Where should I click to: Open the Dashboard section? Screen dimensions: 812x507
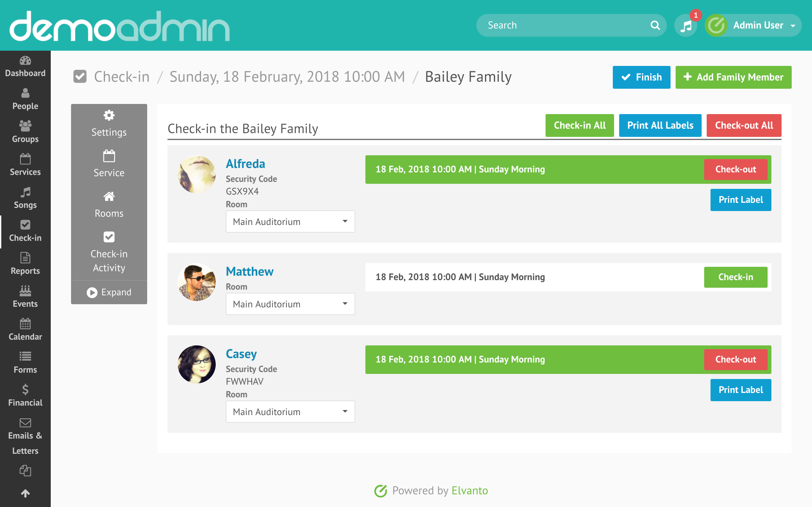pos(25,67)
